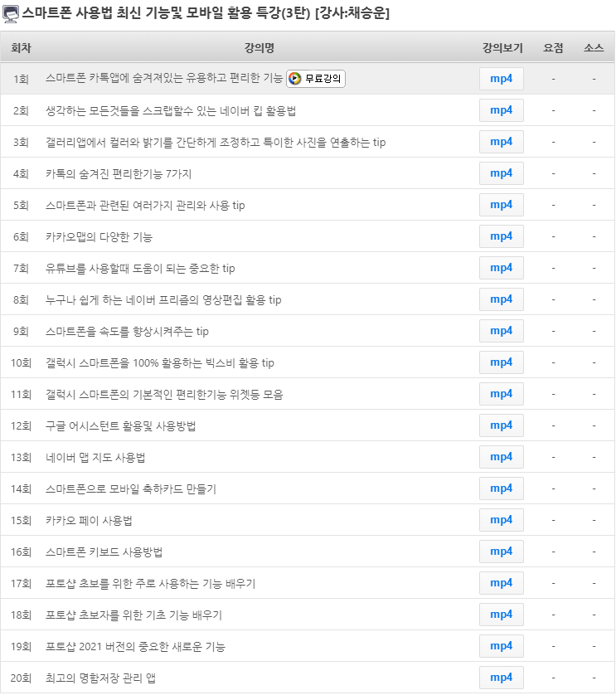This screenshot has width=616, height=695.
Task: Open mp4 for lecture 9회
Action: pyautogui.click(x=502, y=331)
